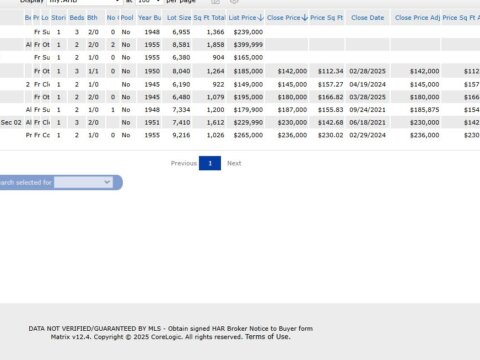Sort by the Lot Size column header
This screenshot has height=360, width=480.
(x=179, y=18)
